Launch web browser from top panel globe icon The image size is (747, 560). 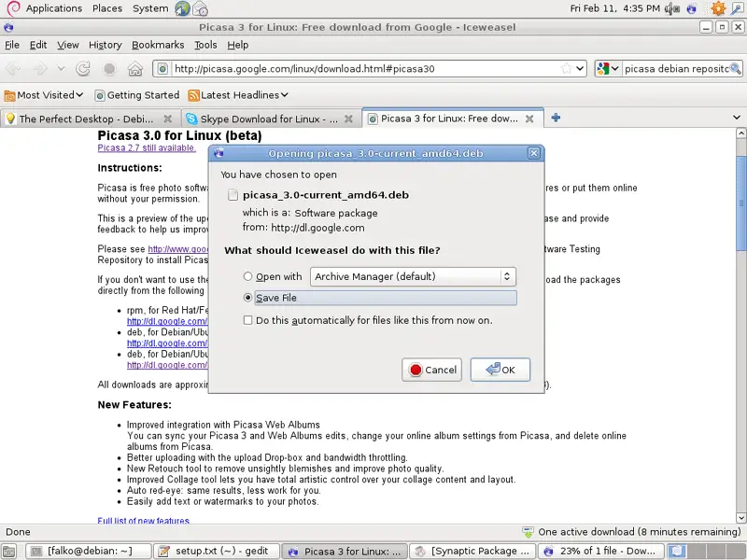pos(182,8)
